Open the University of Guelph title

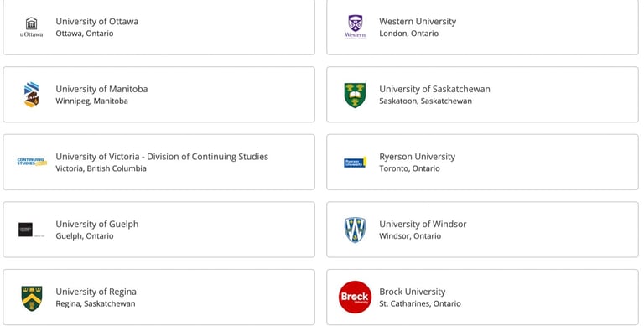[x=97, y=224]
